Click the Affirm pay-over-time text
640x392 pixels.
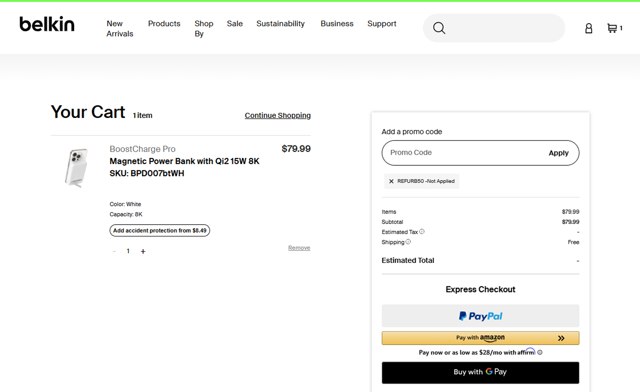click(477, 352)
